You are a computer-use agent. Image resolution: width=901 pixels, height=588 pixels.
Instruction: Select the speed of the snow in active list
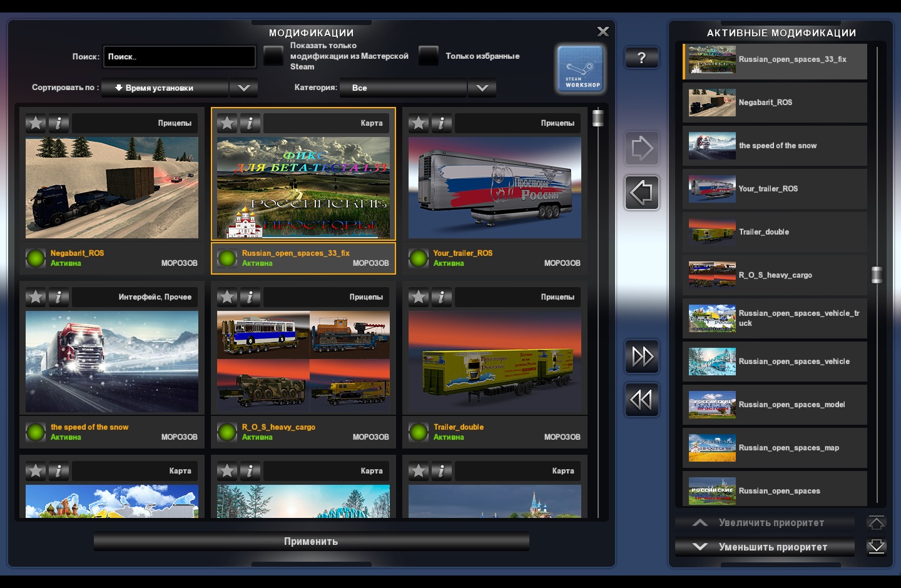[x=775, y=146]
